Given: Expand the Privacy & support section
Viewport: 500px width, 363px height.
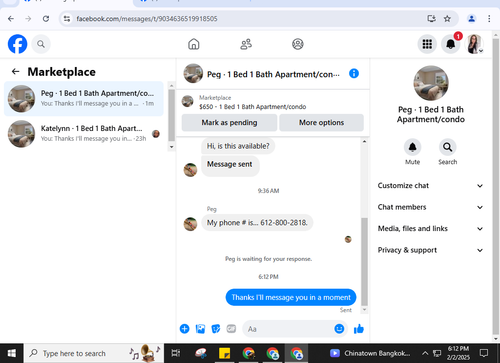Looking at the screenshot, I should (430, 250).
